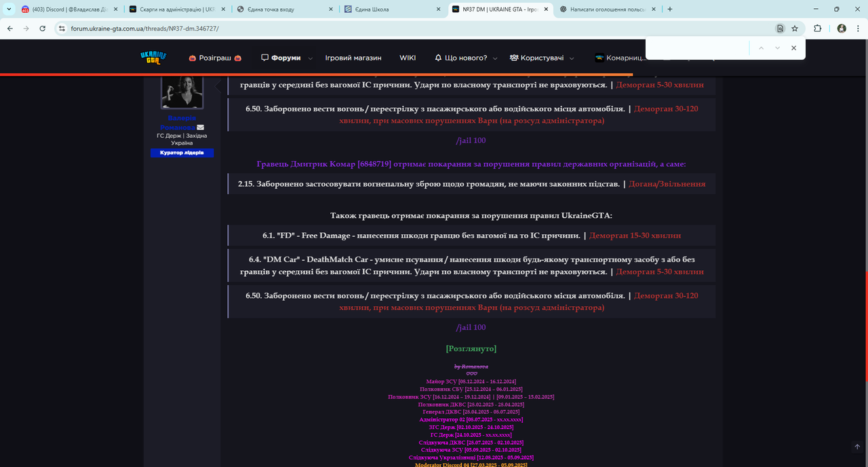Open Валерія Романова's profile name link
The image size is (868, 467).
click(x=182, y=122)
